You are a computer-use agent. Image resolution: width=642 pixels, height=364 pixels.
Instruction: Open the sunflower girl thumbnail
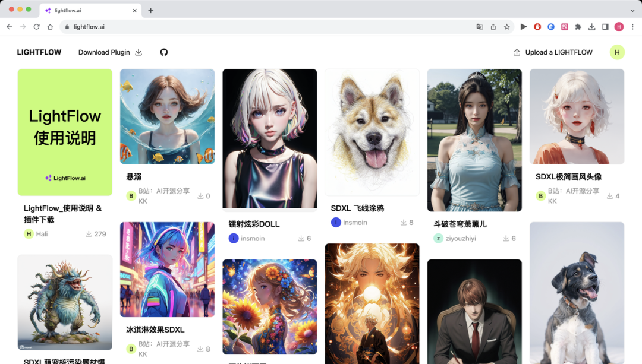point(269,307)
